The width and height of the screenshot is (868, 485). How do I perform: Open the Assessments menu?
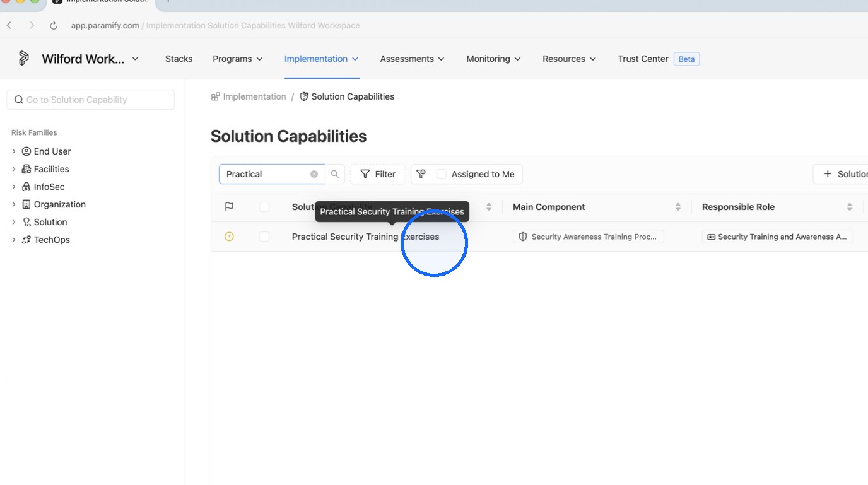(413, 59)
